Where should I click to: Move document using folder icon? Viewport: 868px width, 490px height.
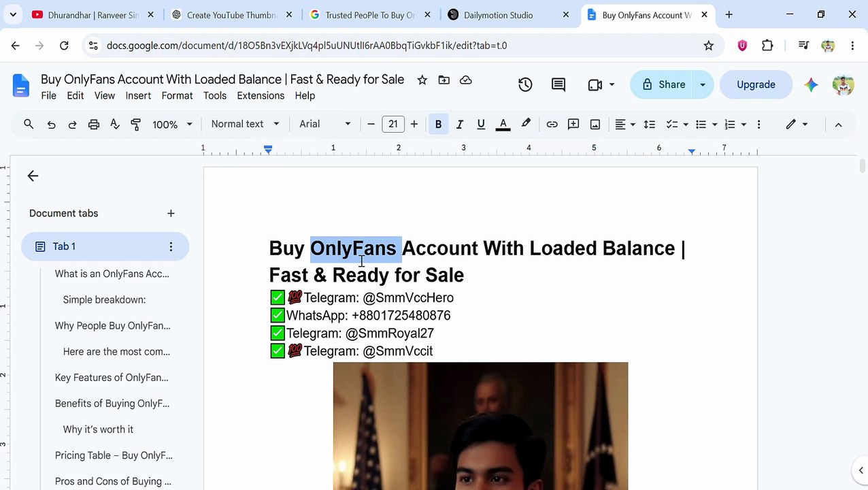[x=444, y=80]
